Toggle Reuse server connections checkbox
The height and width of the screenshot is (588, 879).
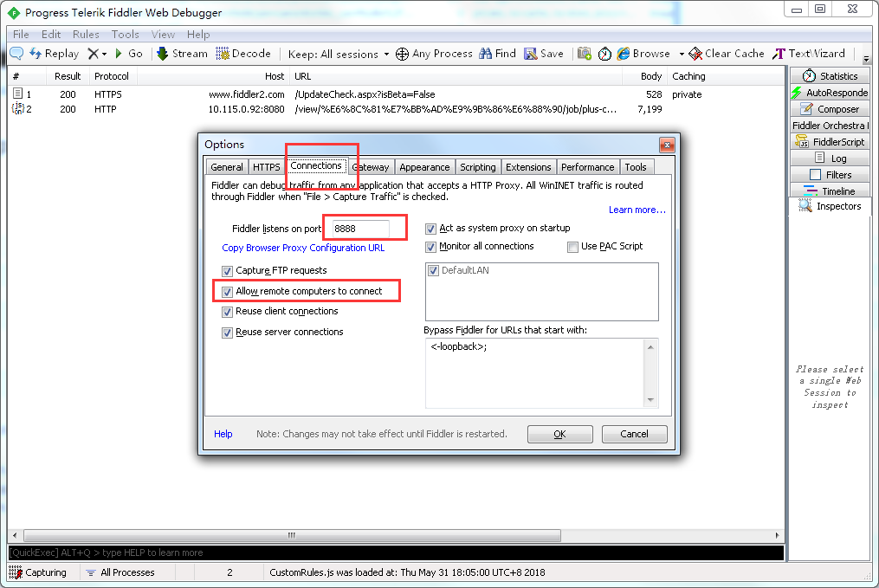point(227,333)
